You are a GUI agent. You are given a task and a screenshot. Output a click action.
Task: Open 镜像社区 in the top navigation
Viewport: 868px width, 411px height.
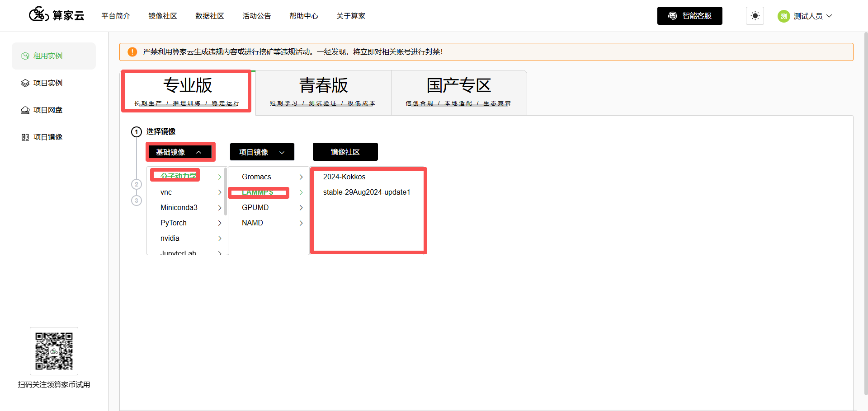163,16
